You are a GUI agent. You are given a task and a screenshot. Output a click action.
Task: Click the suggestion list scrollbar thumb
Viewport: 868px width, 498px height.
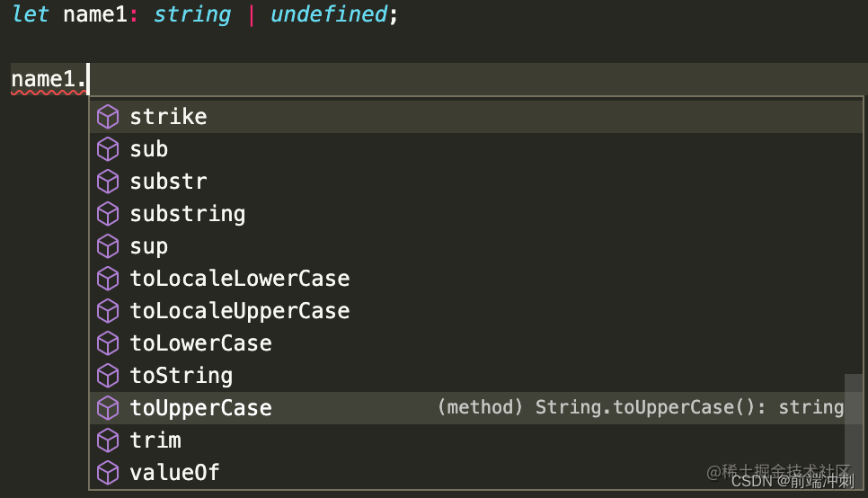tap(854, 426)
